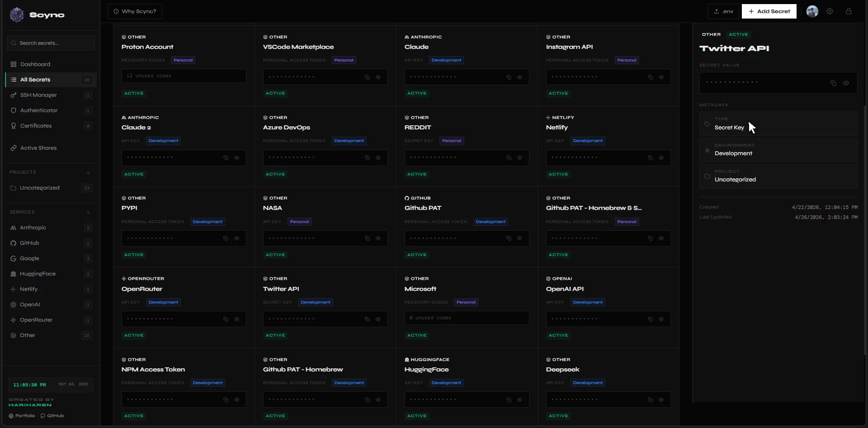This screenshot has height=428, width=868.
Task: Click the Add Secret button
Action: coord(769,11)
